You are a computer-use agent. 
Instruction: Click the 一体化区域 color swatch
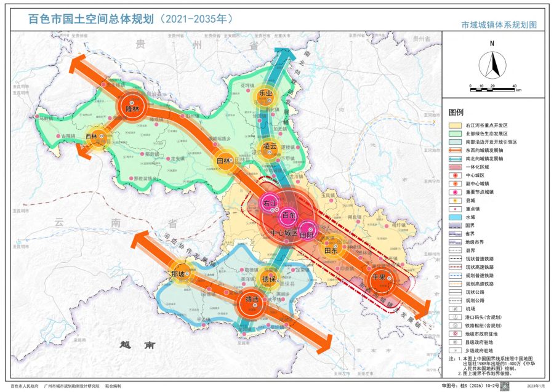(x=455, y=167)
